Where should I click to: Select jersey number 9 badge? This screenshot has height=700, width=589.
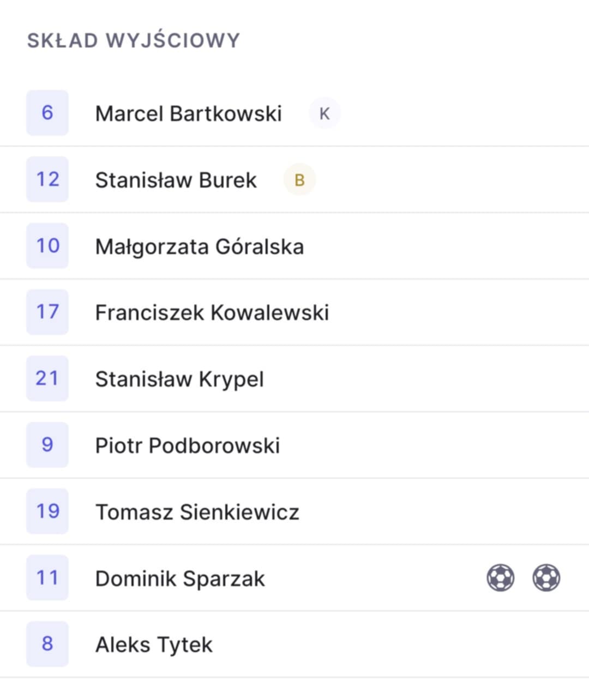pyautogui.click(x=47, y=445)
